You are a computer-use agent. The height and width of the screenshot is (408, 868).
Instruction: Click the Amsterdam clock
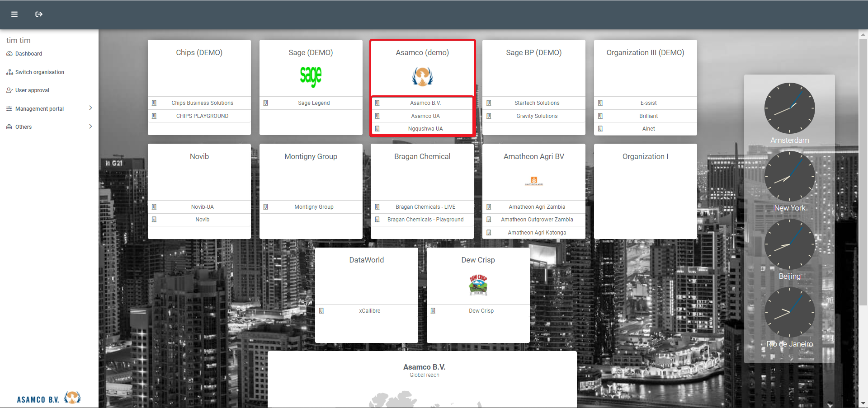pos(790,108)
